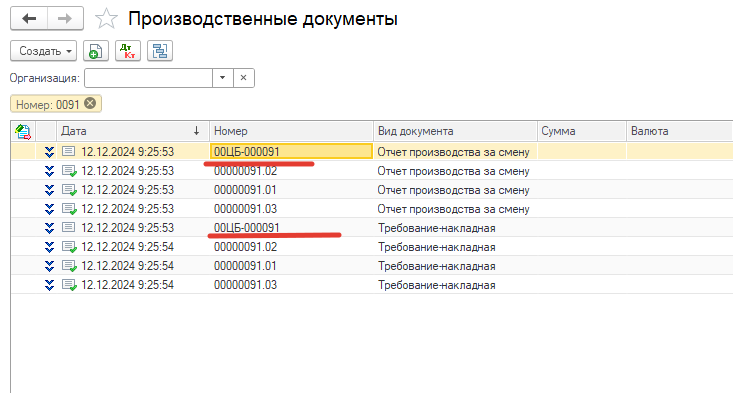Click posted document icon of Требование 00000091.02
The width and height of the screenshot is (733, 393).
[69, 247]
